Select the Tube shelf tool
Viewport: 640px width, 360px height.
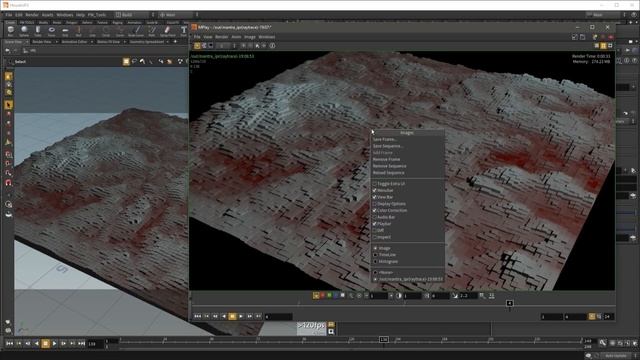38,30
